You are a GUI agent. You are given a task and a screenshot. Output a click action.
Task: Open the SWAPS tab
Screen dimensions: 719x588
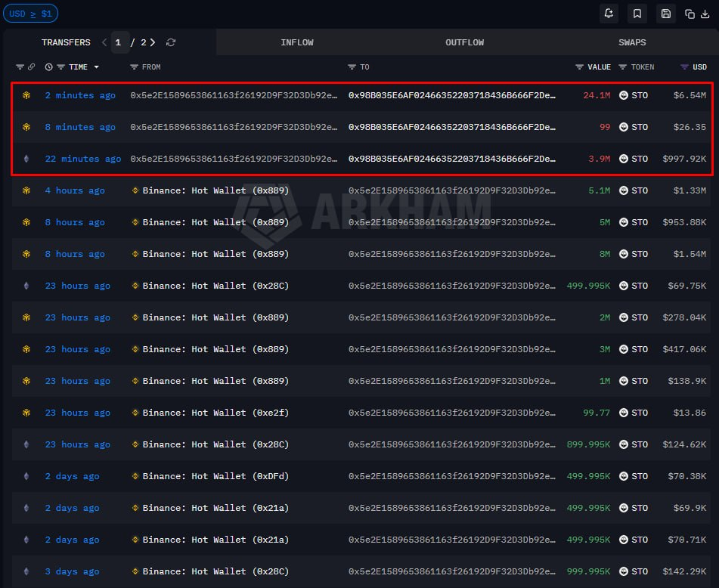pyautogui.click(x=631, y=42)
